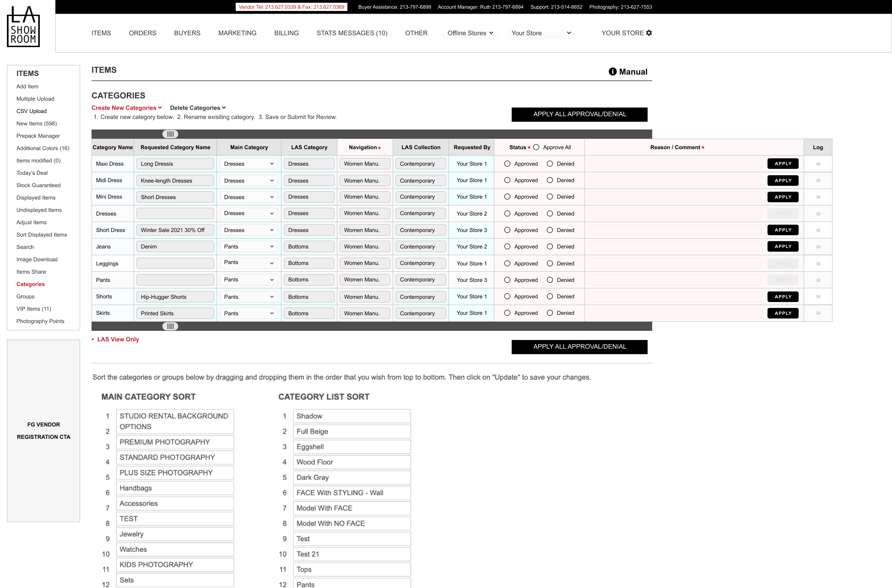The image size is (892, 588).
Task: Click APPLY for the Midi Dress row
Action: point(783,181)
